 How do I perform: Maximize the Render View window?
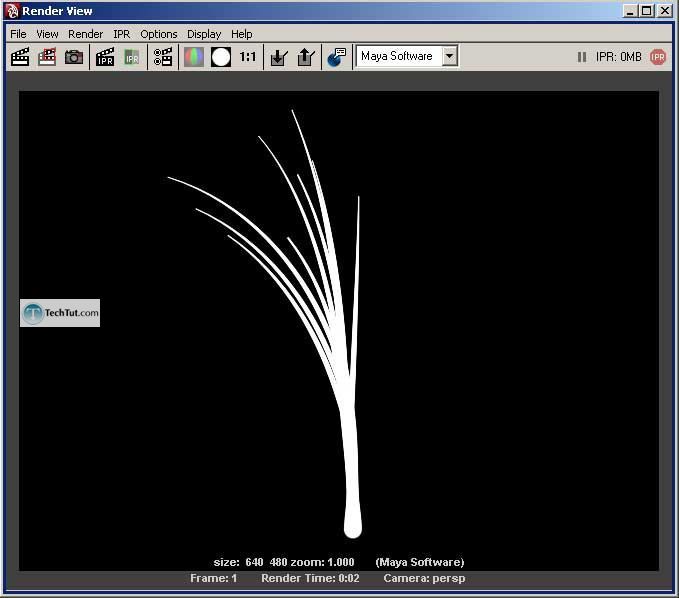point(647,11)
